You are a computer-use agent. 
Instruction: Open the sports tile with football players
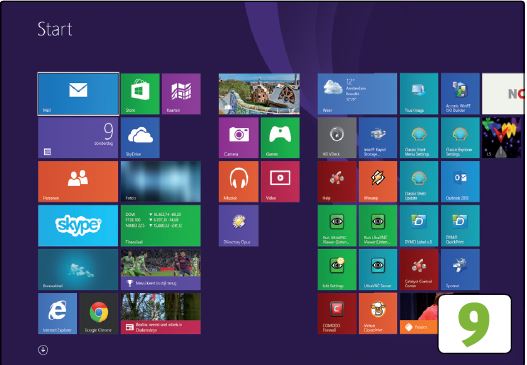161,269
